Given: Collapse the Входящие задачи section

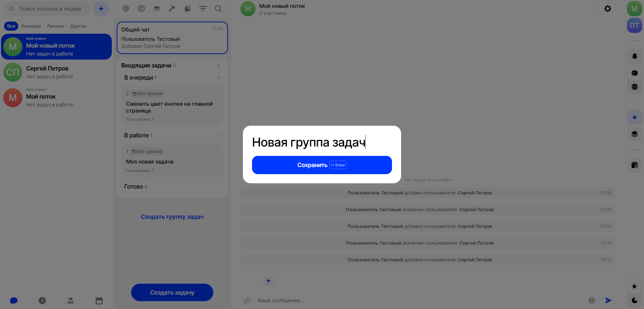Looking at the screenshot, I should (219, 65).
